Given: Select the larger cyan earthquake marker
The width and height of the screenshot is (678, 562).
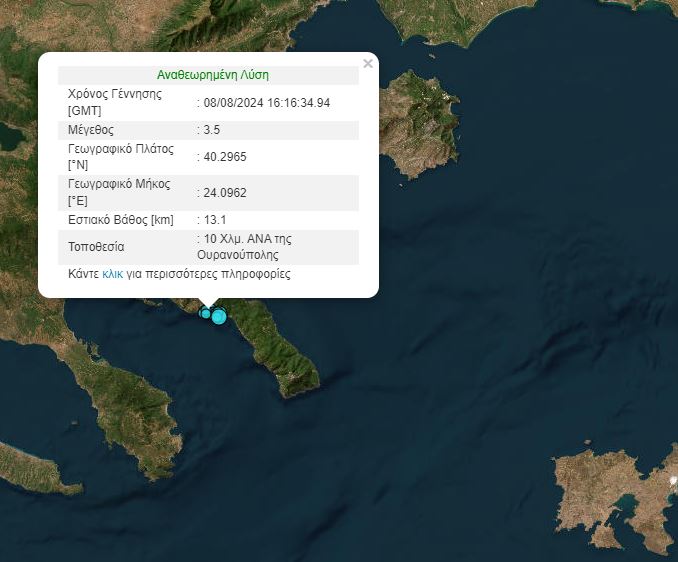Looking at the screenshot, I should tap(219, 317).
